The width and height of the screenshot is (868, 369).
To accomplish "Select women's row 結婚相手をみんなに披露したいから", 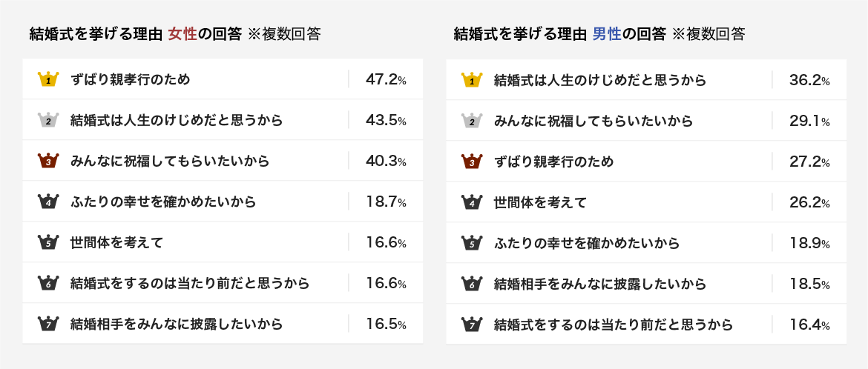I will click(x=223, y=324).
